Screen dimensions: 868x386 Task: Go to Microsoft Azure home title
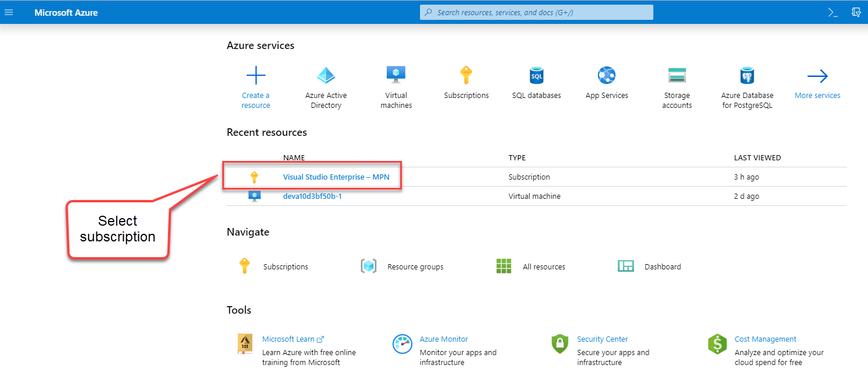[x=66, y=12]
